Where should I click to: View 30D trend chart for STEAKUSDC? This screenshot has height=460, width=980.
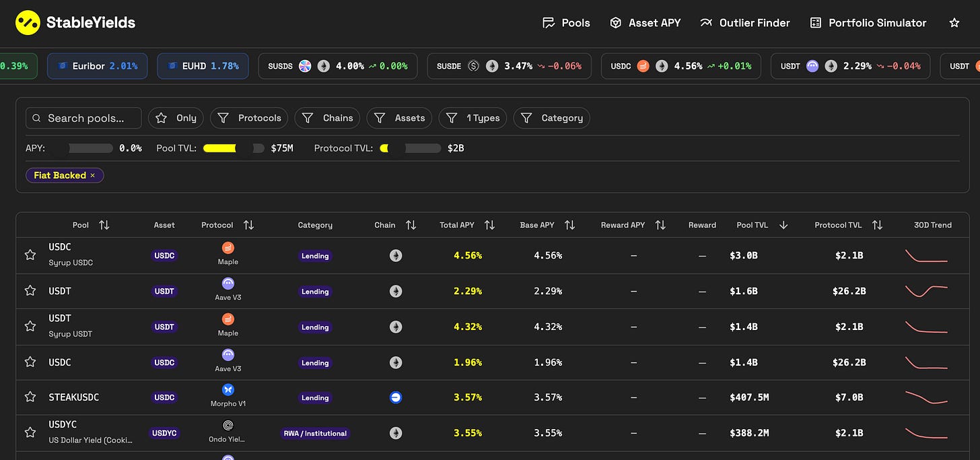point(926,397)
